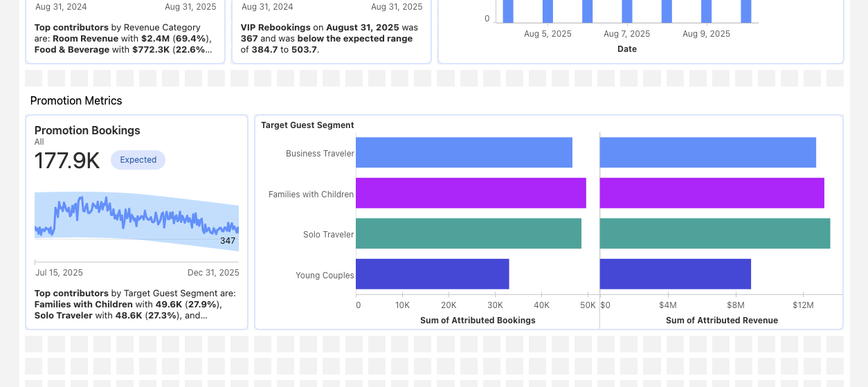Click the Sum of Attributed Bookings axis title
Image resolution: width=868 pixels, height=387 pixels.
[478, 321]
